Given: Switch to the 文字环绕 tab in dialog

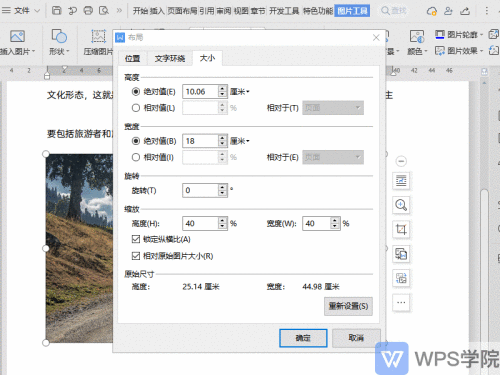Looking at the screenshot, I should click(x=170, y=59).
